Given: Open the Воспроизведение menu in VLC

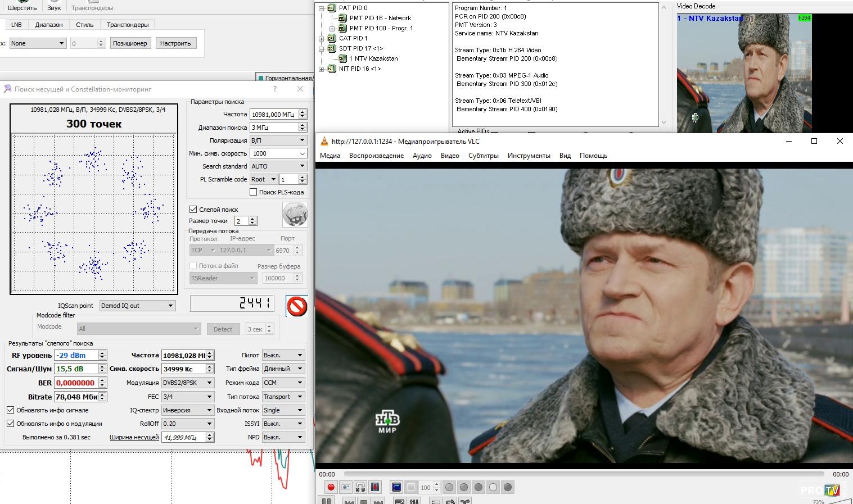Looking at the screenshot, I should [x=376, y=156].
